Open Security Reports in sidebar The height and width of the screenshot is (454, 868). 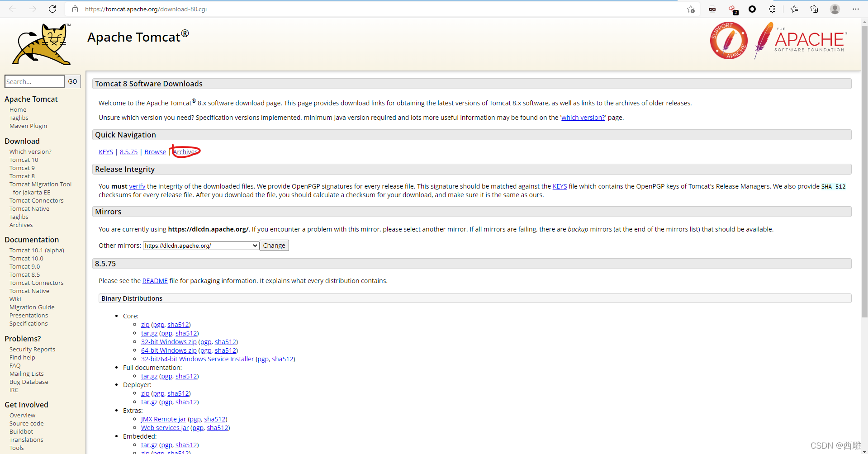33,350
